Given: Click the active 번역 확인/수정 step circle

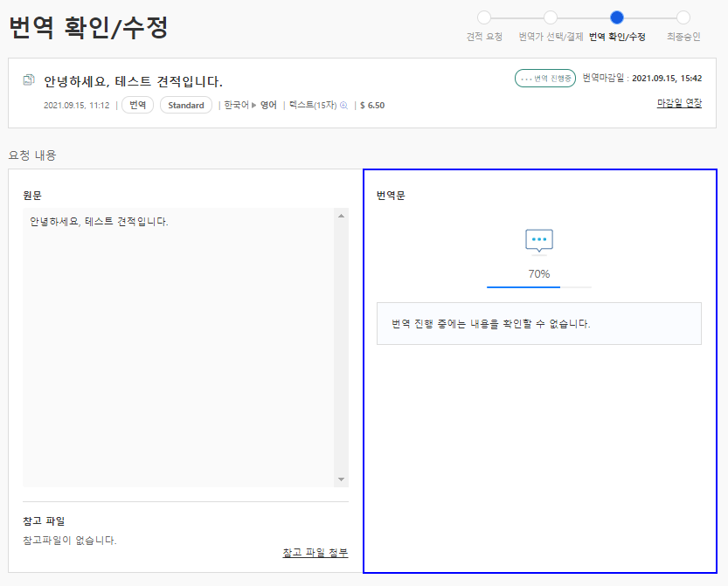Looking at the screenshot, I should coord(617,17).
